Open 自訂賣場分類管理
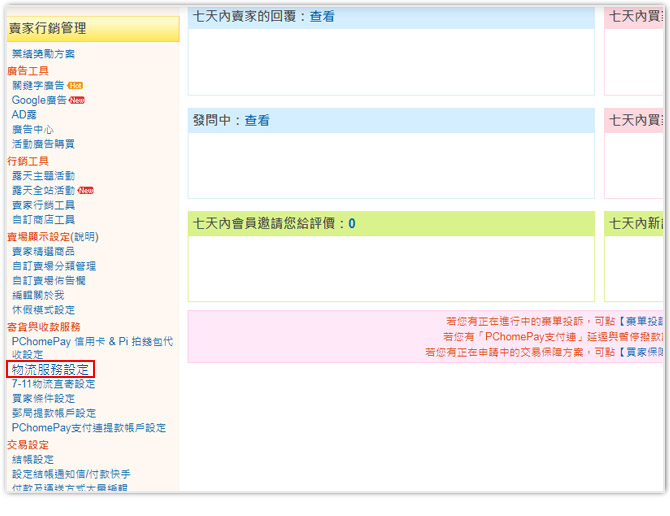 pos(54,266)
